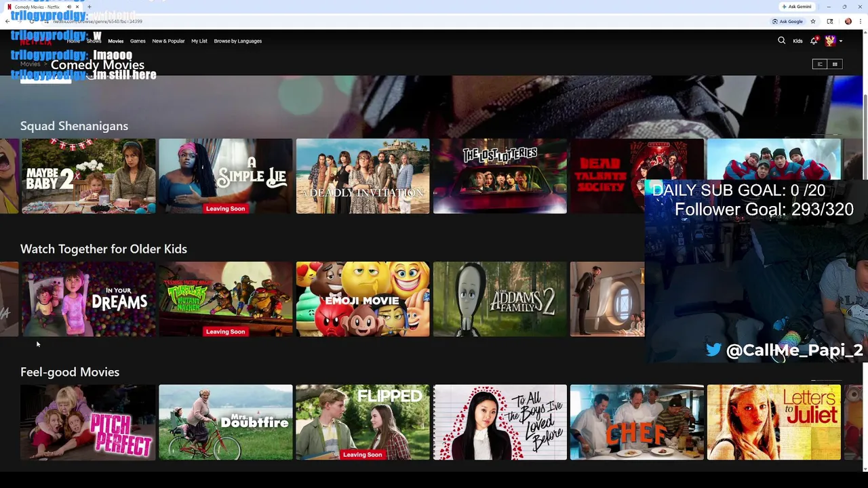Open Chrome three-dot menu
The image size is (868, 488).
[x=861, y=21]
